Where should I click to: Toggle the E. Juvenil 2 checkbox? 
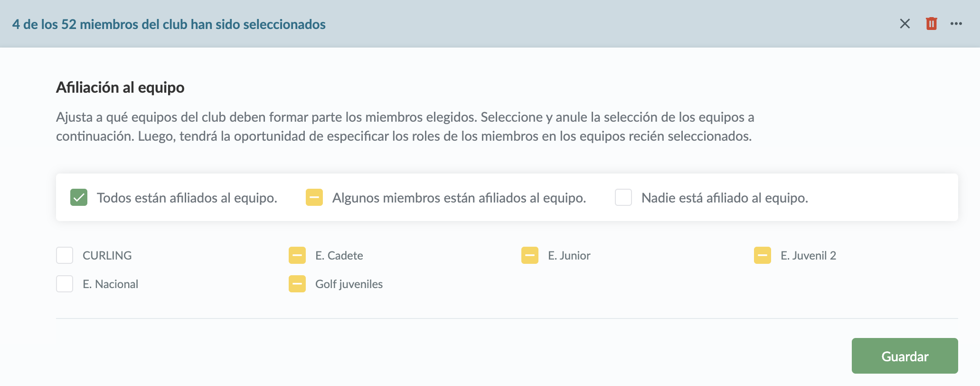pyautogui.click(x=763, y=255)
